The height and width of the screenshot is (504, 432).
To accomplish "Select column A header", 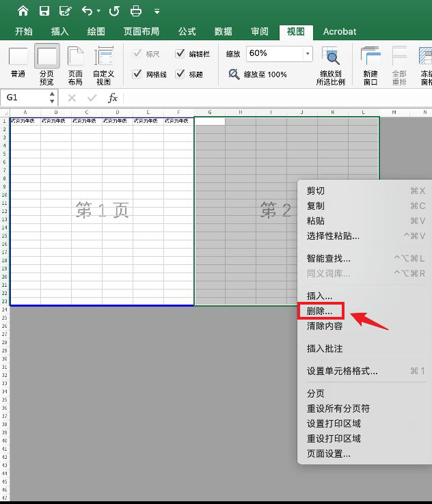I will pyautogui.click(x=25, y=112).
